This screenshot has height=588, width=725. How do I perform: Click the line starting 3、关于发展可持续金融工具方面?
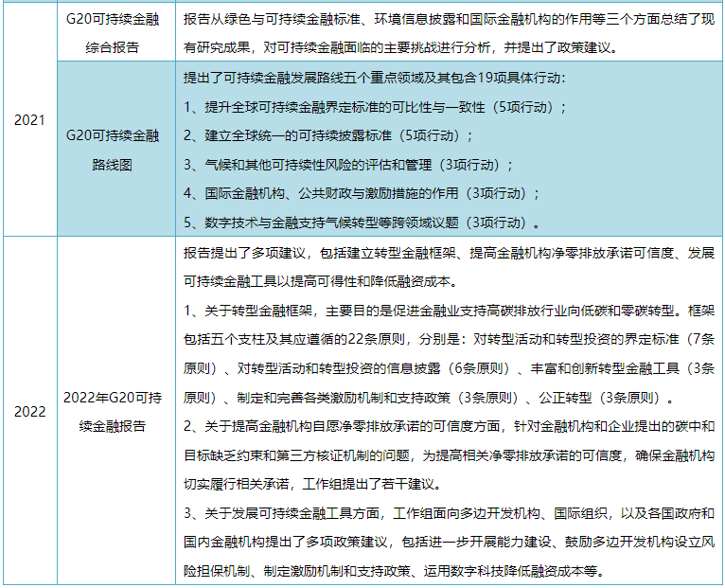449,513
